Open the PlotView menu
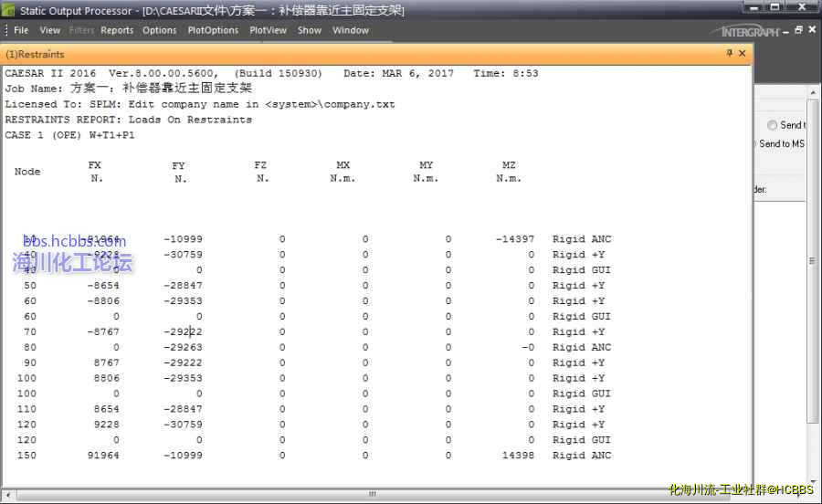Screen dimensions: 822x504 [x=268, y=30]
